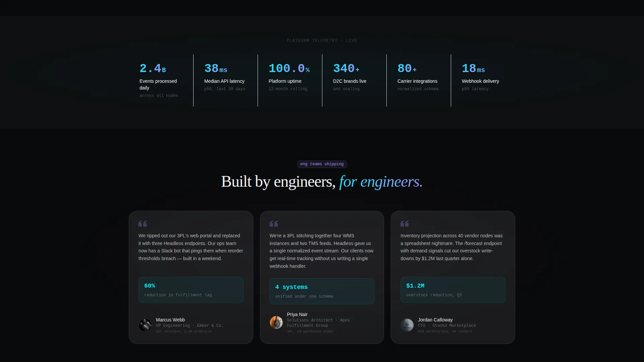Click 'CTO · Stackd Marketplace' title
644x362 pixels.
tap(447, 326)
